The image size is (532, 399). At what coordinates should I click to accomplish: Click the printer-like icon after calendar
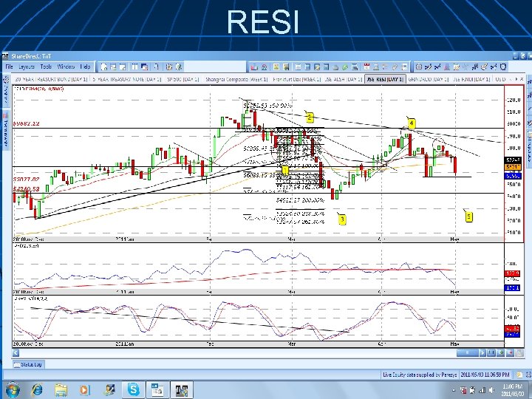(x=376, y=66)
